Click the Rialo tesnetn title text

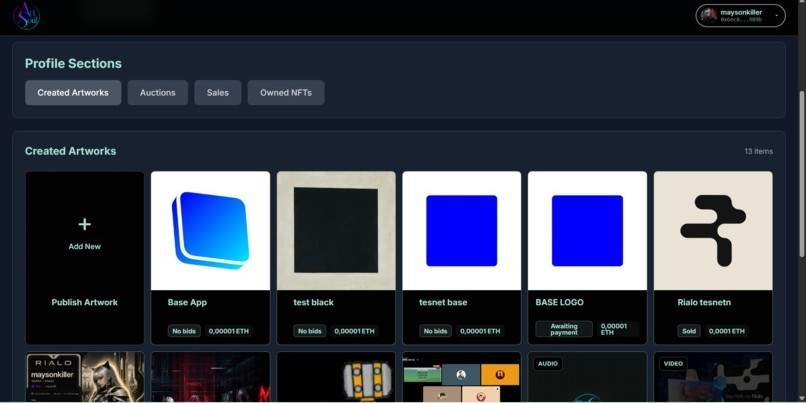click(702, 302)
